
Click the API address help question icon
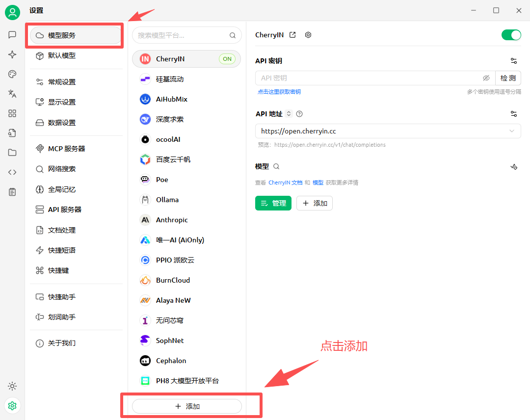pyautogui.click(x=299, y=114)
